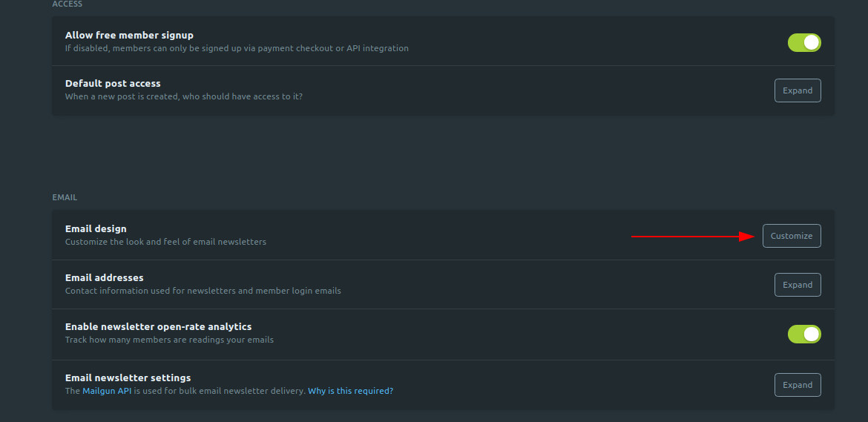Expand the Default post access section
The width and height of the screenshot is (868, 422).
pyautogui.click(x=797, y=90)
